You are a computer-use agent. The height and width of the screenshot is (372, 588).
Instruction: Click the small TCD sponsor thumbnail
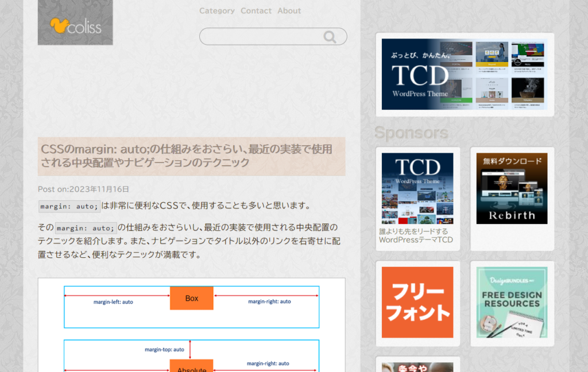(x=417, y=188)
